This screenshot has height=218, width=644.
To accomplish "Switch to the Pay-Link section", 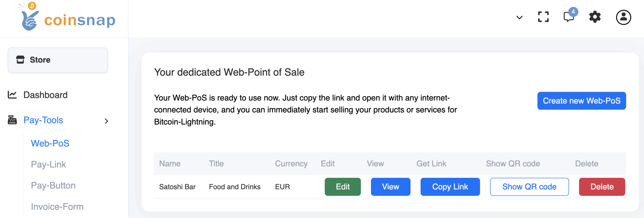I will [49, 164].
